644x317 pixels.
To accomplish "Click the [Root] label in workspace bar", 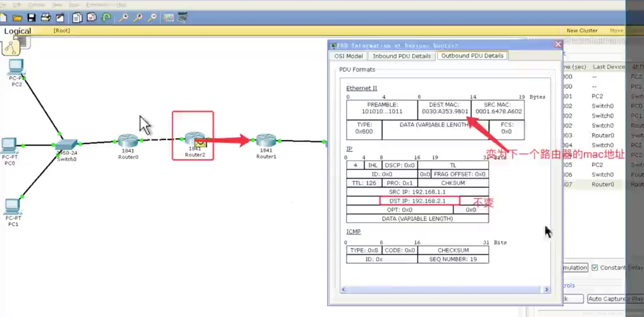I will [61, 30].
